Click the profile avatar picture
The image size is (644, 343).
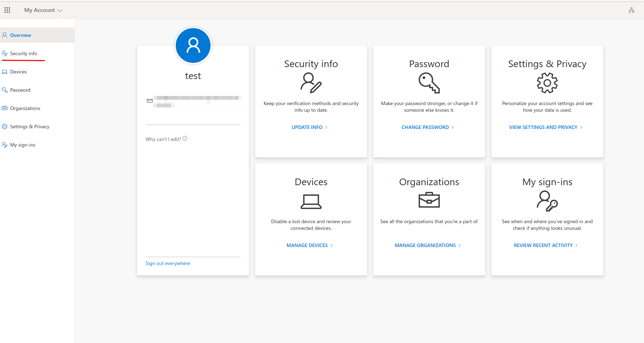click(x=193, y=46)
